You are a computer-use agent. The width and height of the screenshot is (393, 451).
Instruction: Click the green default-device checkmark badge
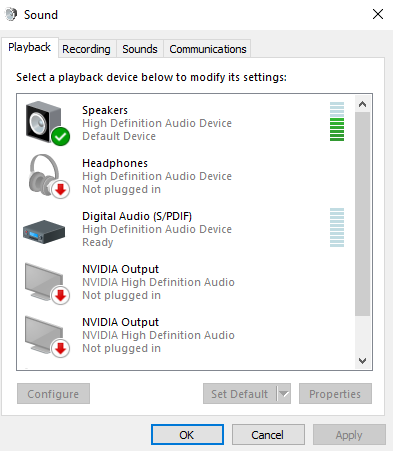click(61, 137)
